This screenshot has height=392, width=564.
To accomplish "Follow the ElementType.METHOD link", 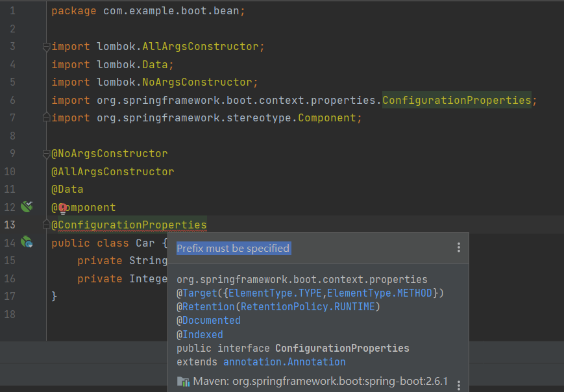I will pyautogui.click(x=379, y=293).
